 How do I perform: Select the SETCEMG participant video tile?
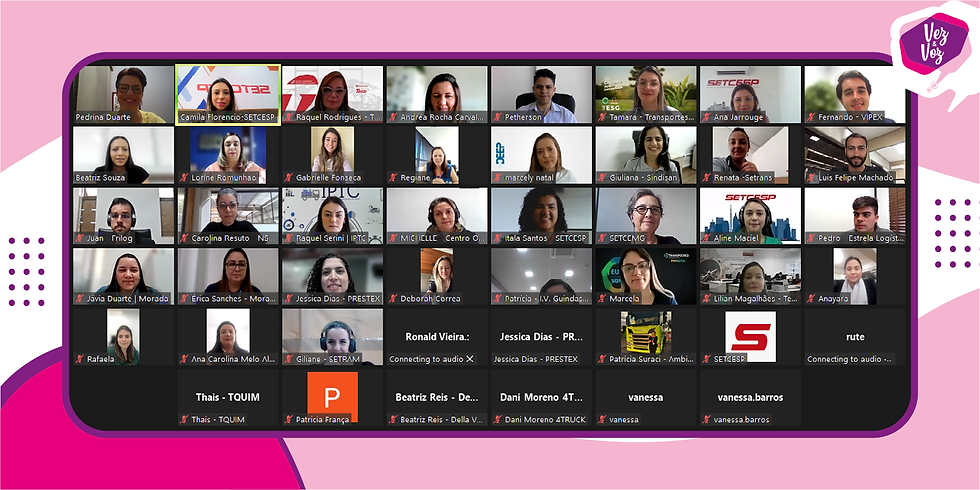(646, 215)
